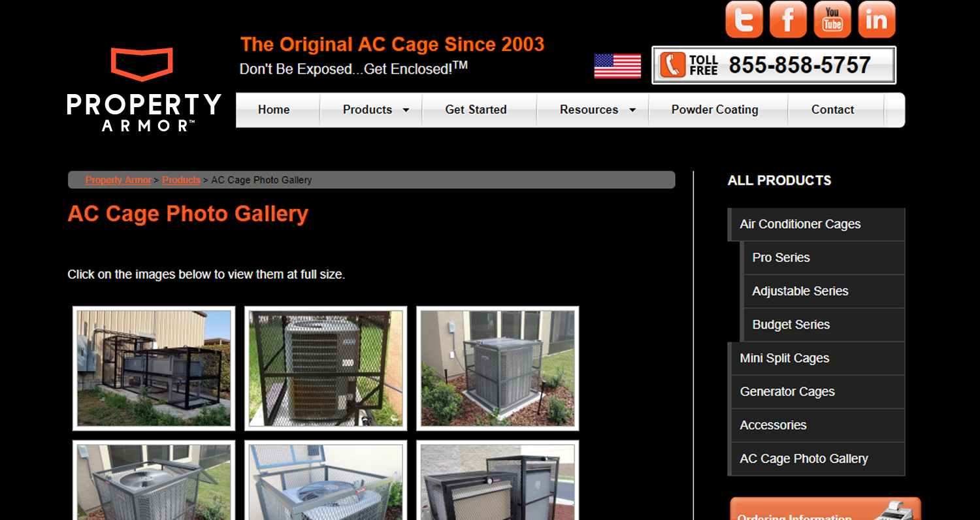Open Mini Split Cages category
This screenshot has width=980, height=520.
coord(816,359)
